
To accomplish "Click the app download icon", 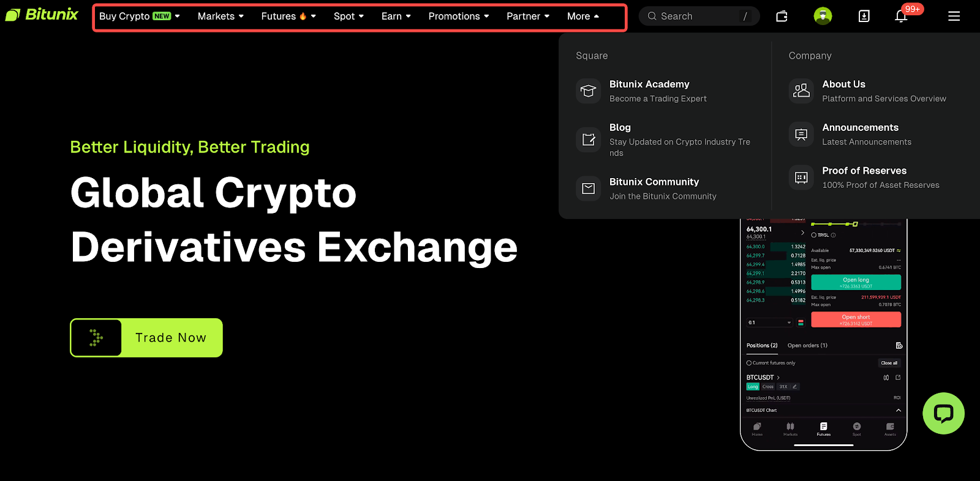I will pos(864,17).
